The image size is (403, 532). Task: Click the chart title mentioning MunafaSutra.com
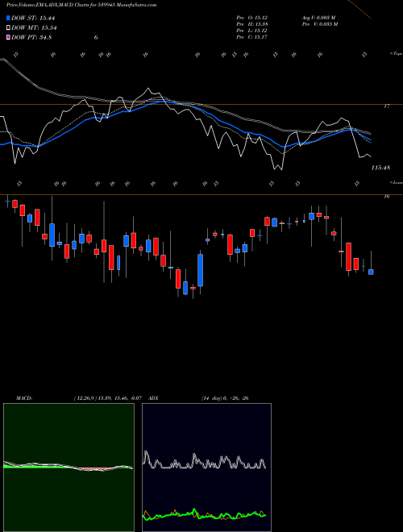pos(81,5)
